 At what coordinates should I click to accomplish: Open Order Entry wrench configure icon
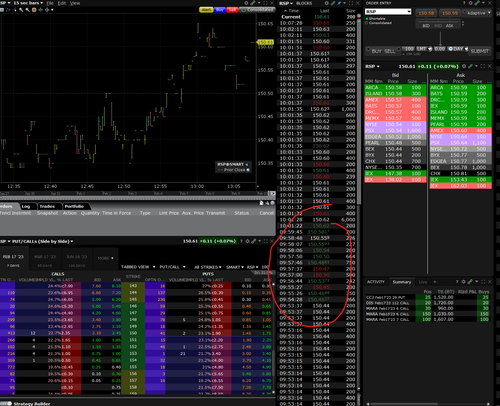[x=477, y=3]
